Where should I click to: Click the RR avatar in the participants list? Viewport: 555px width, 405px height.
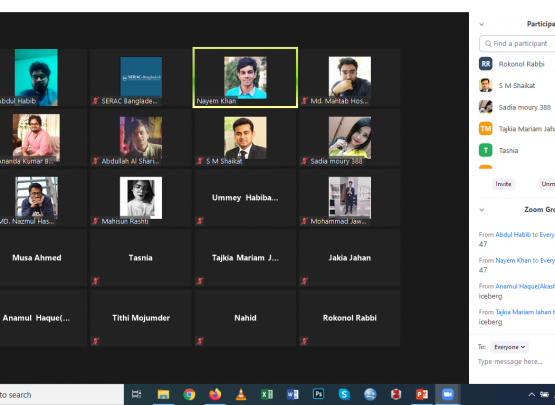(x=486, y=64)
